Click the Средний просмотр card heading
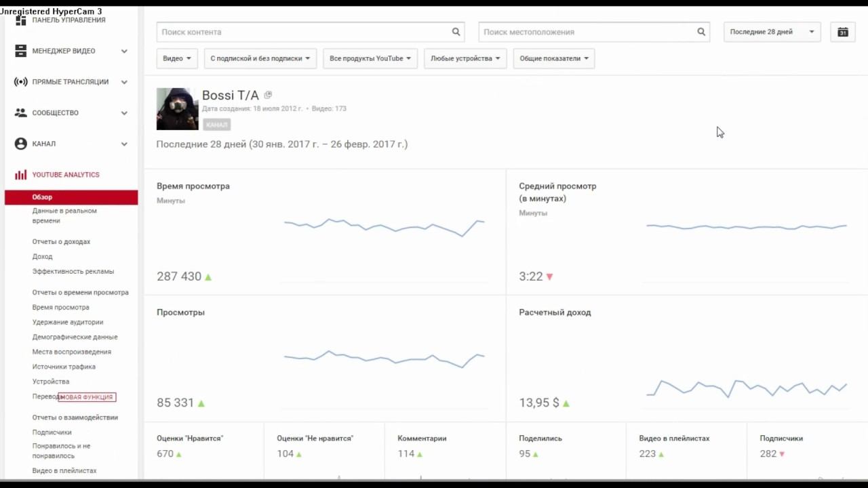The width and height of the screenshot is (868, 488). 557,192
